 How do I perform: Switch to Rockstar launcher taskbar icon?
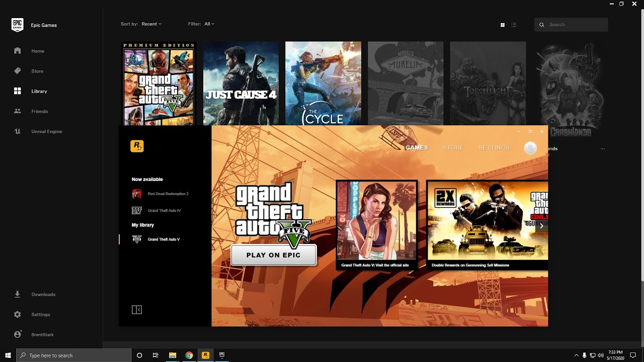pos(205,355)
